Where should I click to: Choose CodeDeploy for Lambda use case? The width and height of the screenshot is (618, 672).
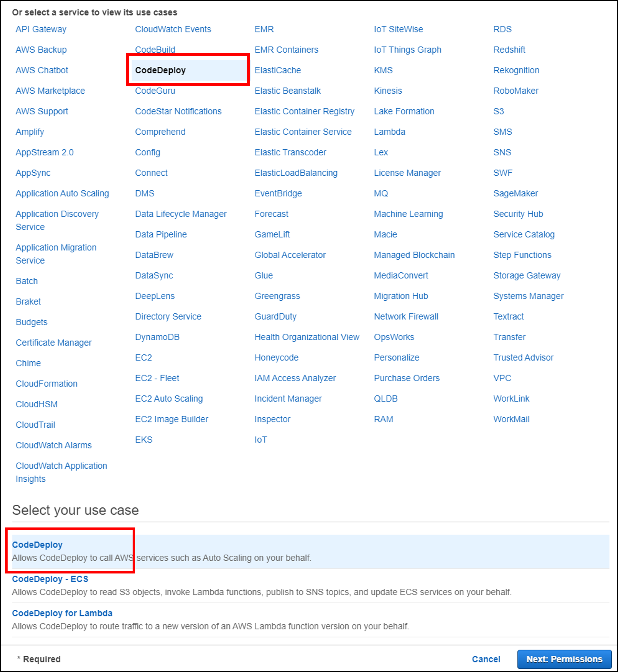coord(62,613)
